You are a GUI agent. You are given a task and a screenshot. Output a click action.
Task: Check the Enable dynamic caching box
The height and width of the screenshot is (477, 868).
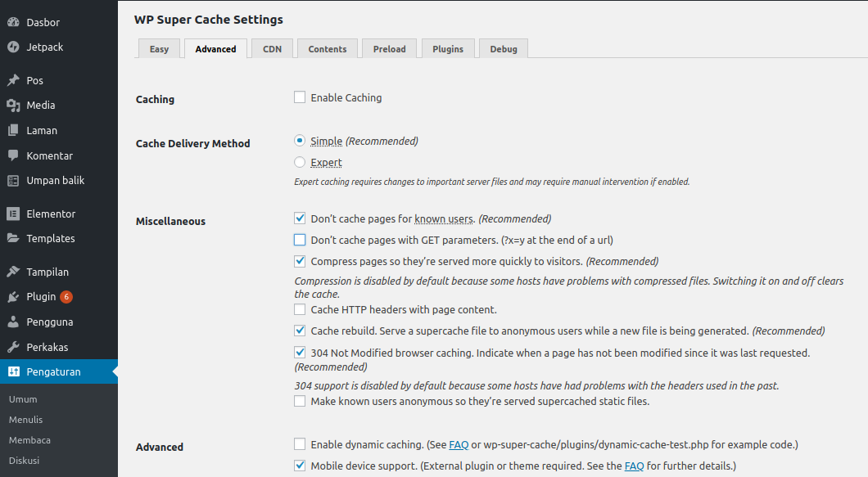(x=300, y=443)
